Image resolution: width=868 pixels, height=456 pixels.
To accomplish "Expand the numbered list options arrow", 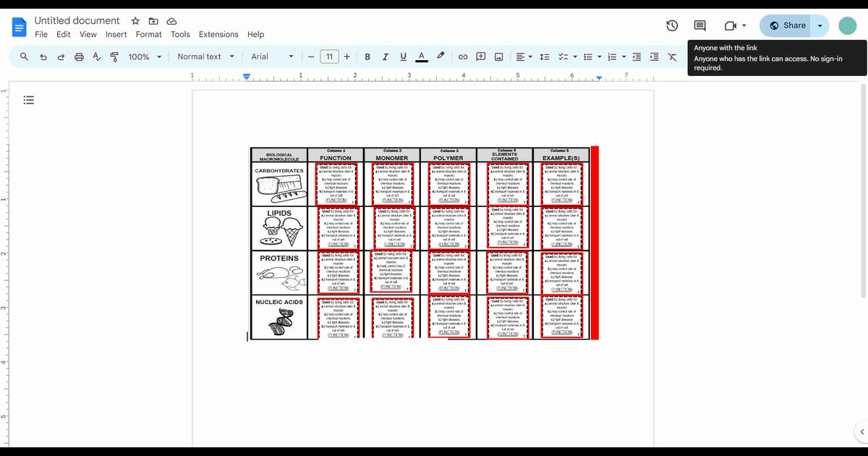I will point(624,56).
